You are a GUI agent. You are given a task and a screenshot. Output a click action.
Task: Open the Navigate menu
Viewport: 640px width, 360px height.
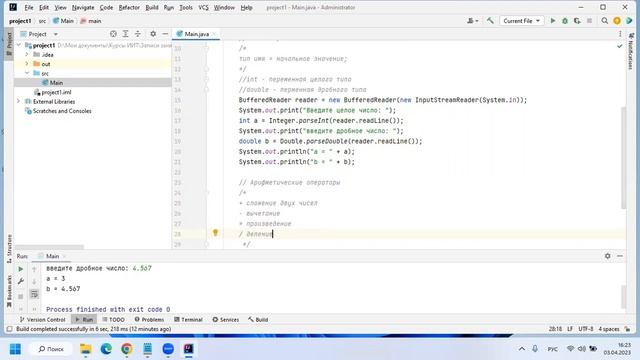83,7
